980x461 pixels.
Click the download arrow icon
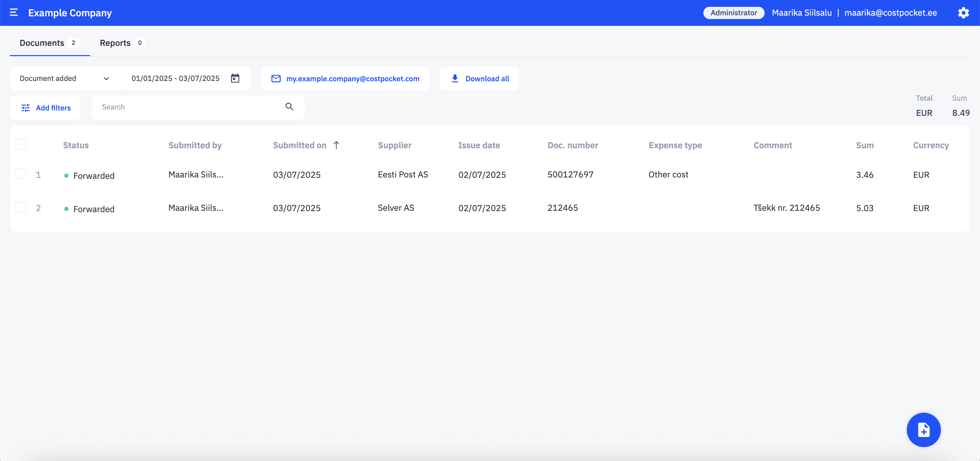(455, 79)
